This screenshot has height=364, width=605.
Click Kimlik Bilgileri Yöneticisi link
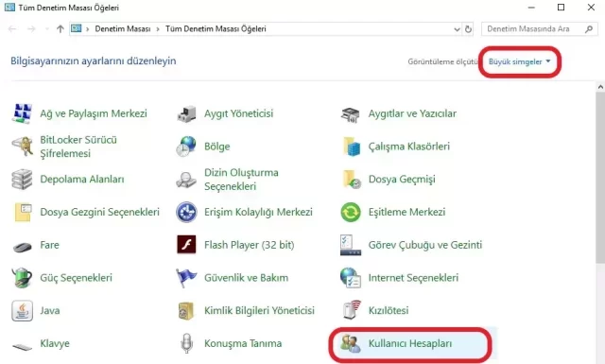coord(259,310)
